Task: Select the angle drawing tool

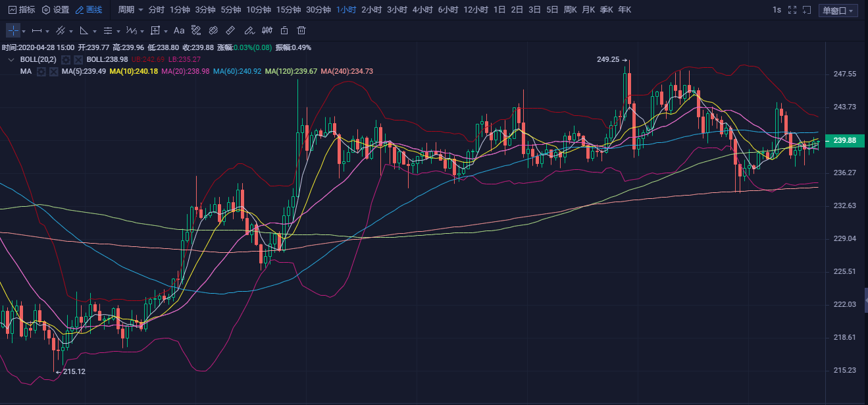Action: (84, 30)
